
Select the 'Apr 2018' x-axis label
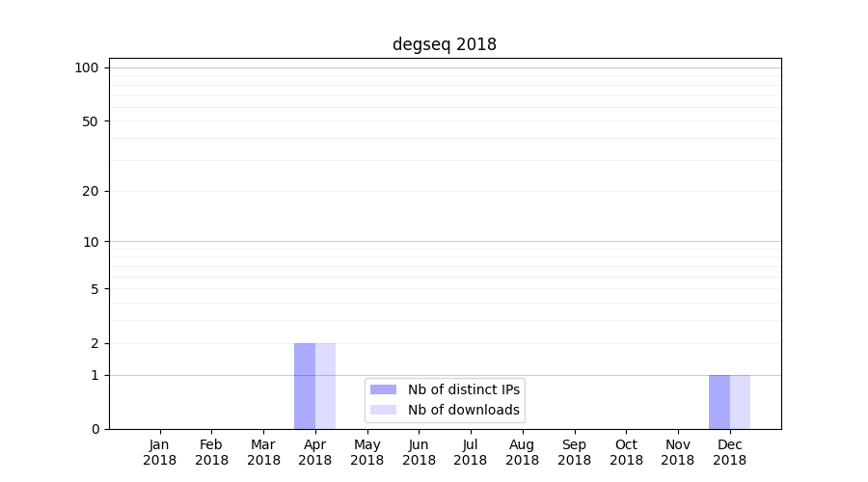[x=315, y=452]
